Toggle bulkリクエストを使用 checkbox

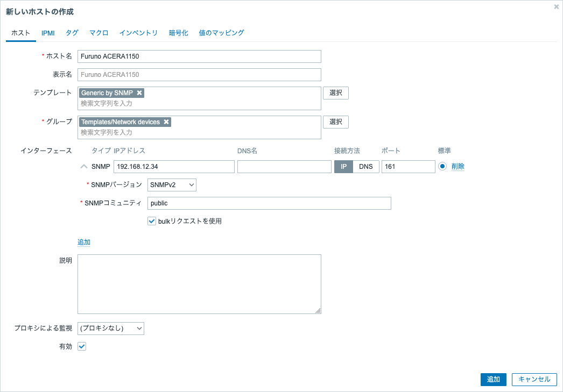(x=152, y=222)
